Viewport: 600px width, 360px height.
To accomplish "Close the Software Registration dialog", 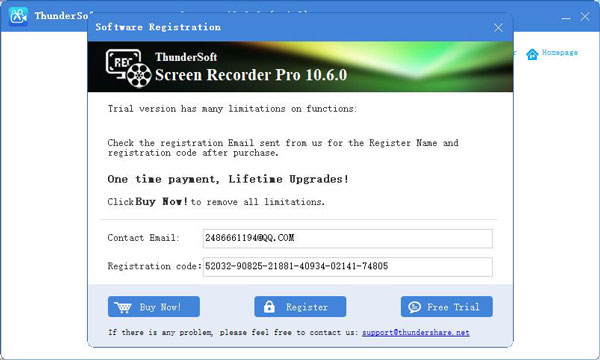I will [498, 28].
